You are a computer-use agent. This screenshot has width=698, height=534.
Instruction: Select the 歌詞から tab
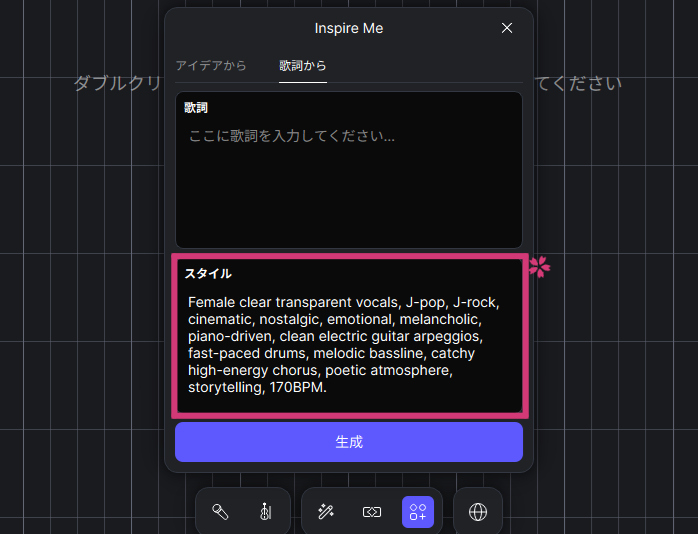[x=303, y=66]
